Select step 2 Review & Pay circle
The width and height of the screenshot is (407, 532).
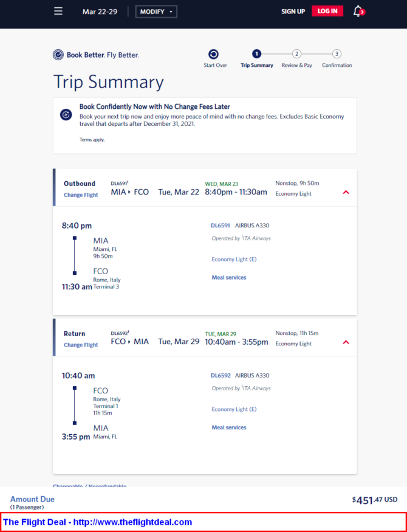296,54
